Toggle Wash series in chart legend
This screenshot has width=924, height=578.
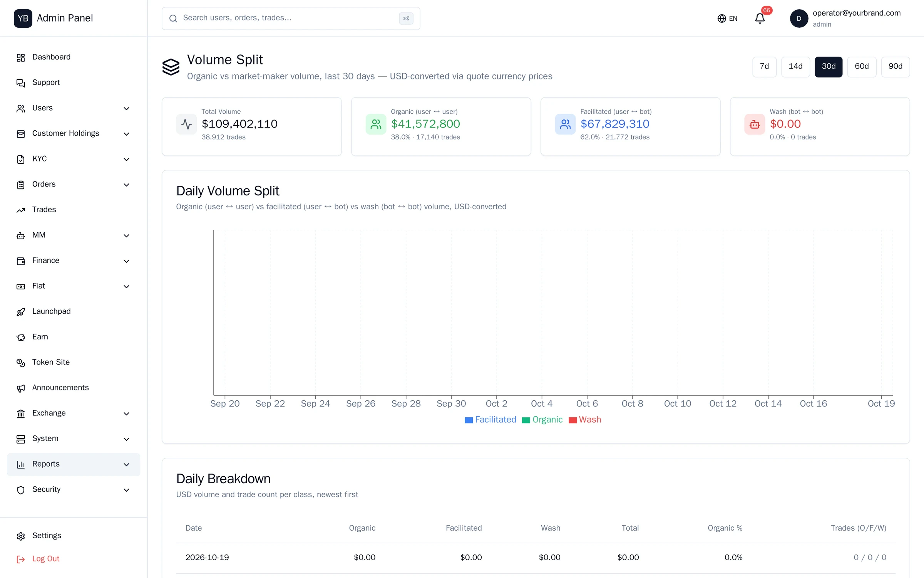click(x=585, y=420)
